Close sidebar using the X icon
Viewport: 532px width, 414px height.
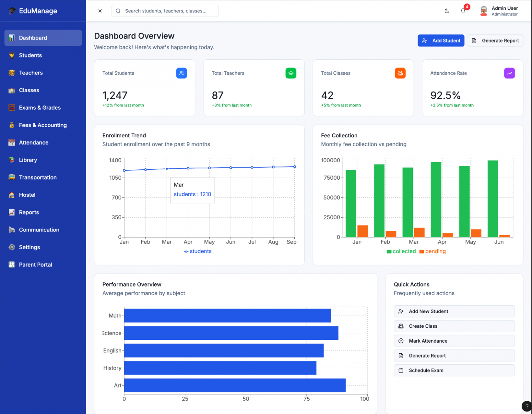pyautogui.click(x=100, y=11)
